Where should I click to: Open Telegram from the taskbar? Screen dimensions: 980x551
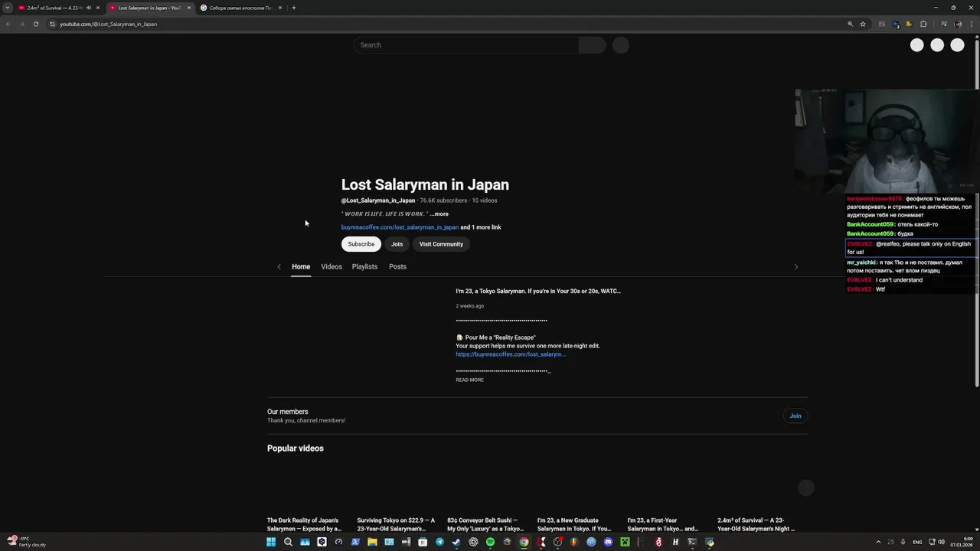click(439, 542)
